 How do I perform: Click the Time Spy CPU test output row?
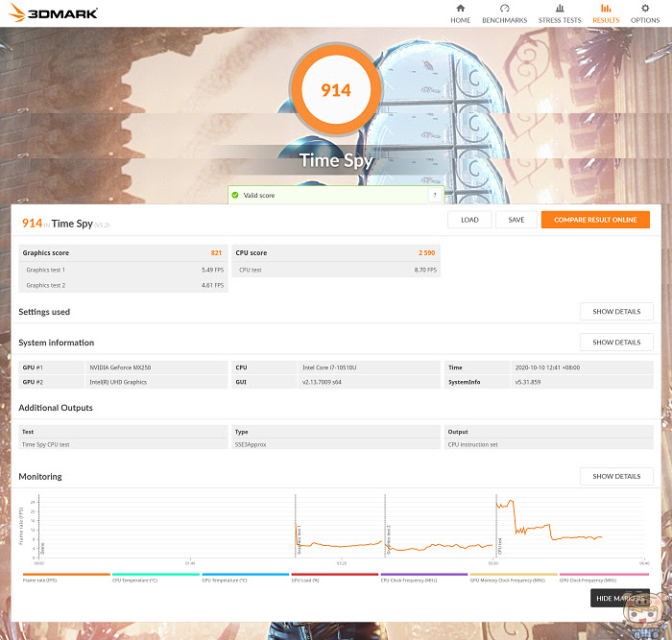[x=124, y=444]
